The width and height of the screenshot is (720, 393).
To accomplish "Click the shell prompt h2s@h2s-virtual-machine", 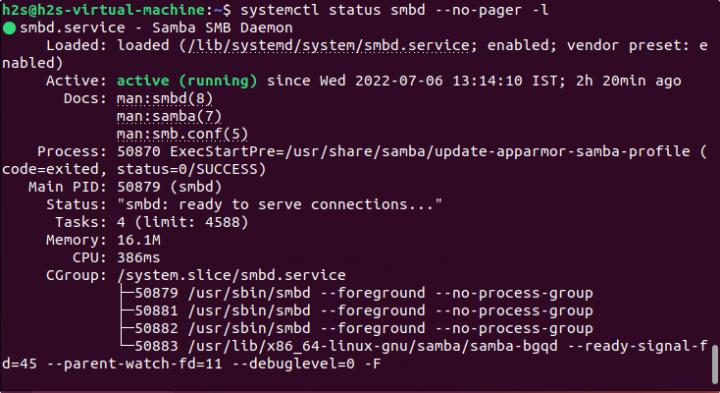I will (x=103, y=10).
